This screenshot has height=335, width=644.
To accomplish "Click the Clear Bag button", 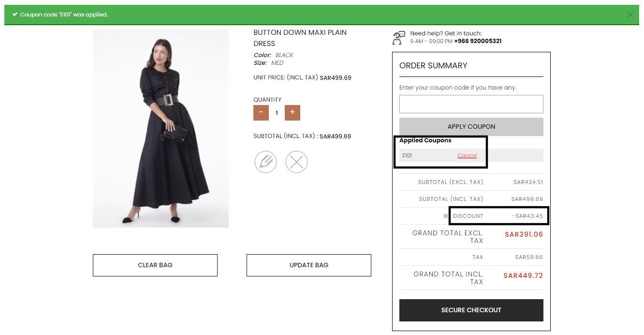I will click(x=155, y=265).
